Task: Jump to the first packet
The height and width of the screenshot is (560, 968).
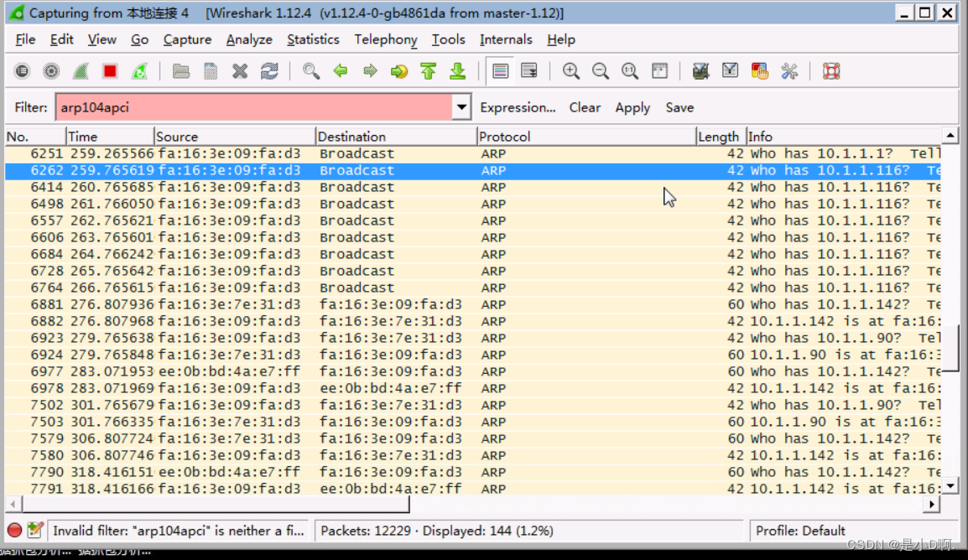Action: (x=429, y=71)
